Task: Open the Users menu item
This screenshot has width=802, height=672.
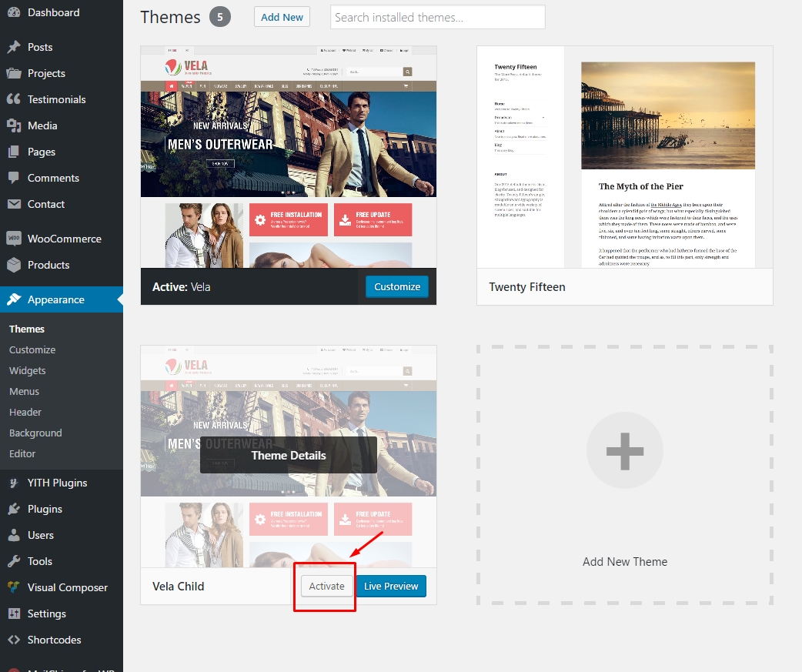Action: [62, 535]
